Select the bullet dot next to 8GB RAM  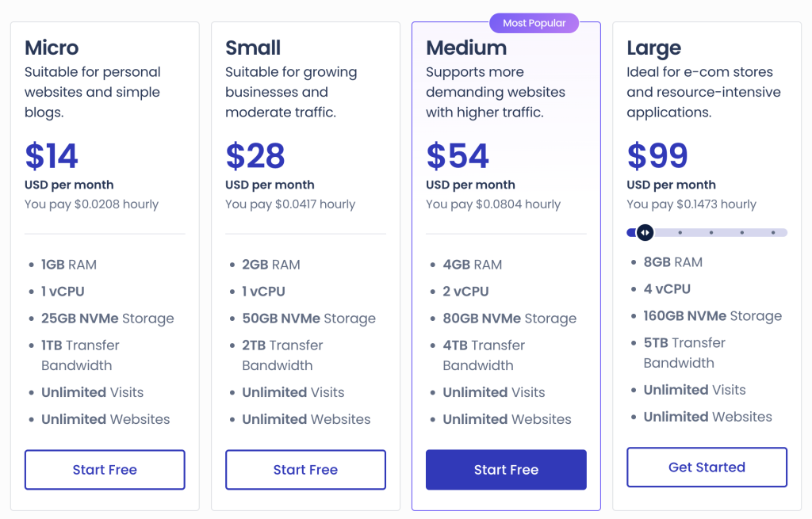[632, 261]
